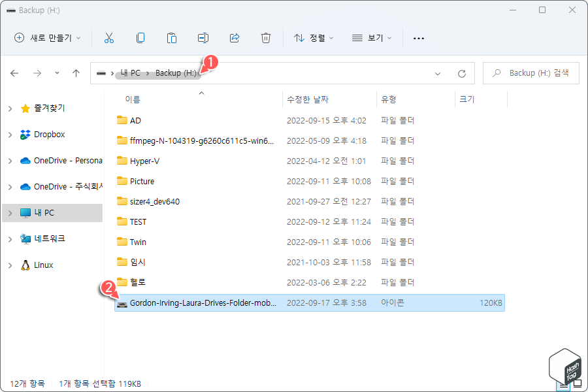
Task: Click the back navigation arrow
Action: (14, 73)
